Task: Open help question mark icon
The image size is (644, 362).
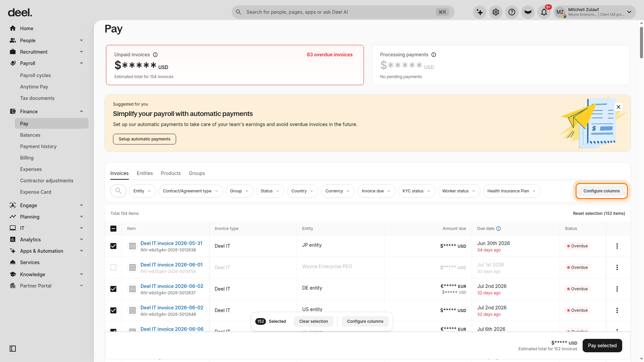Action: click(512, 12)
